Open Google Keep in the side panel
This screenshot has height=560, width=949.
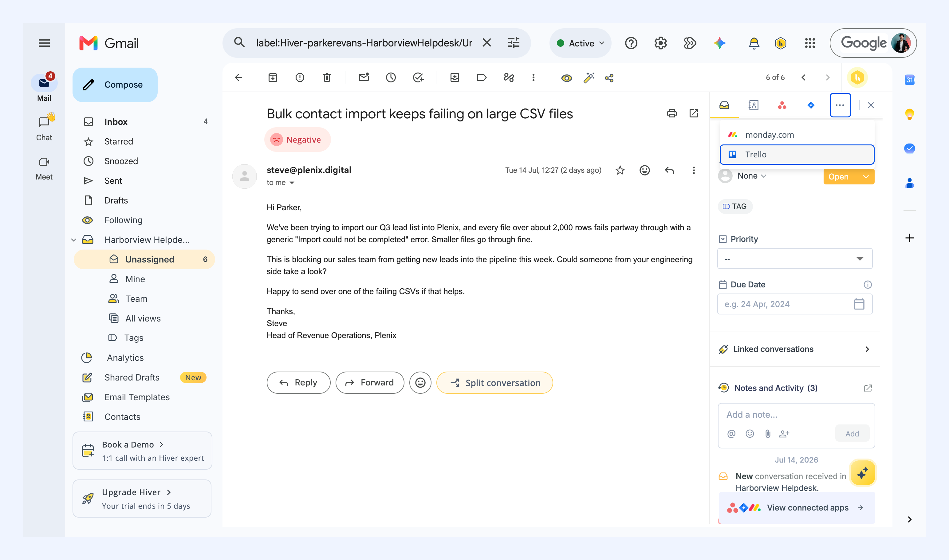909,114
